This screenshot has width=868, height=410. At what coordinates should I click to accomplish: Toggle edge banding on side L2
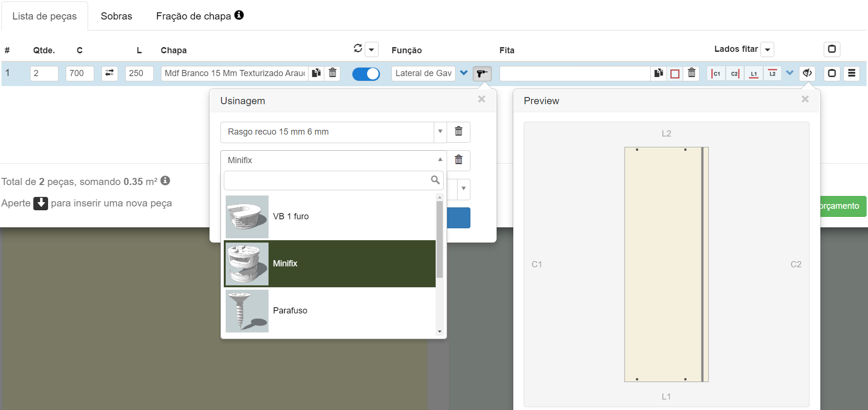pyautogui.click(x=772, y=73)
